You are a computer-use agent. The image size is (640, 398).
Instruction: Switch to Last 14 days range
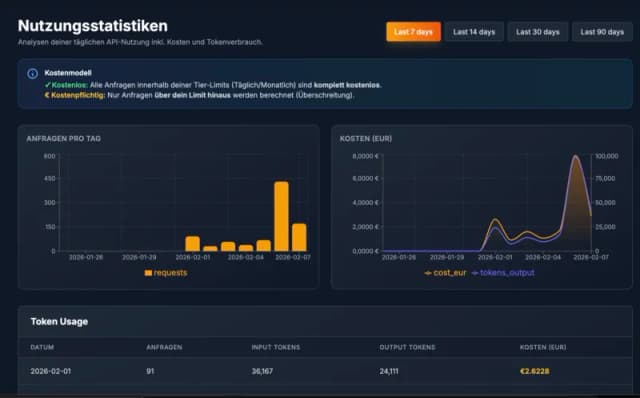474,32
